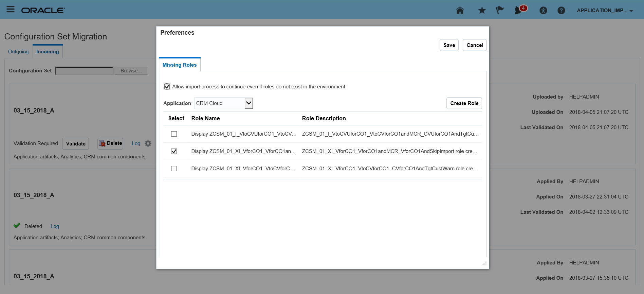This screenshot has width=644, height=294.
Task: Deselect the ZCSM_01_XI_VforCO1_VforCO1an role checkbox
Action: (174, 151)
